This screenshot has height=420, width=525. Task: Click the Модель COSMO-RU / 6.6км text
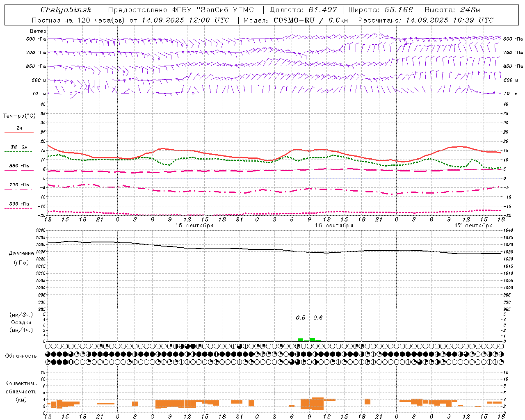click(296, 20)
